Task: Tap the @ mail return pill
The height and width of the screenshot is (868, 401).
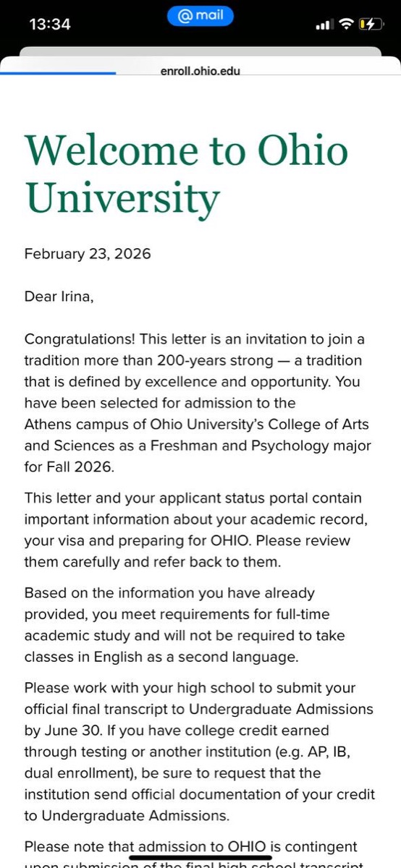Action: (200, 16)
